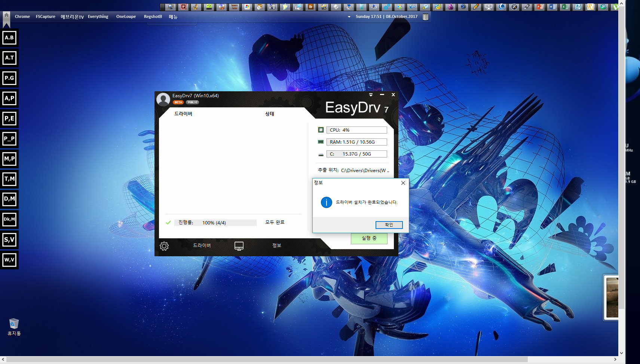
Task: Click the RAM usage bar
Action: pyautogui.click(x=357, y=142)
